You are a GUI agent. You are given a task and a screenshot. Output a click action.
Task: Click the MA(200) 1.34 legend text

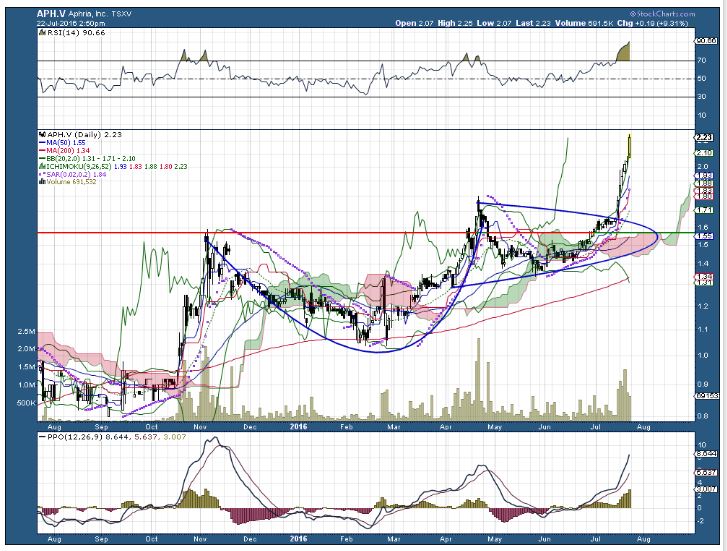tap(68, 151)
